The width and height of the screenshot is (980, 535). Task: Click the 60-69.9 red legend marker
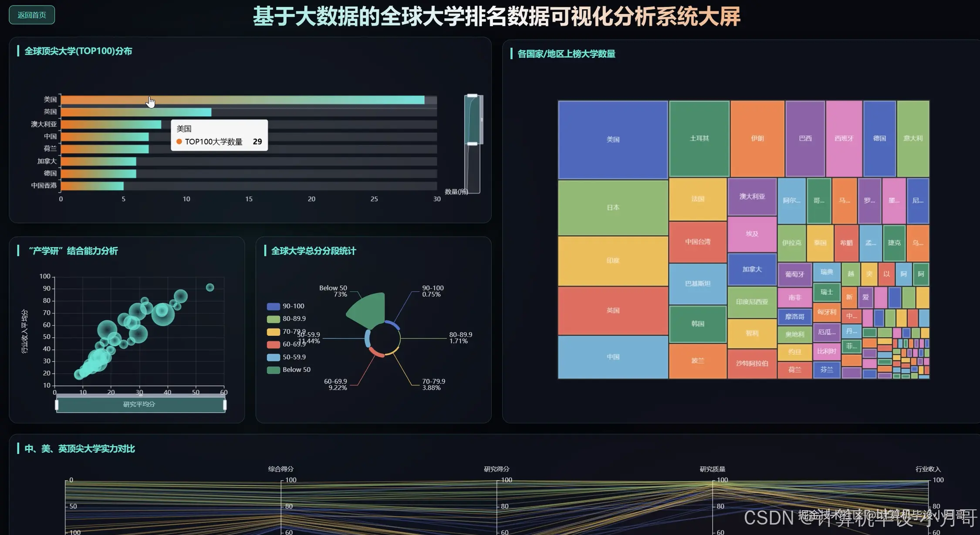[x=273, y=344]
